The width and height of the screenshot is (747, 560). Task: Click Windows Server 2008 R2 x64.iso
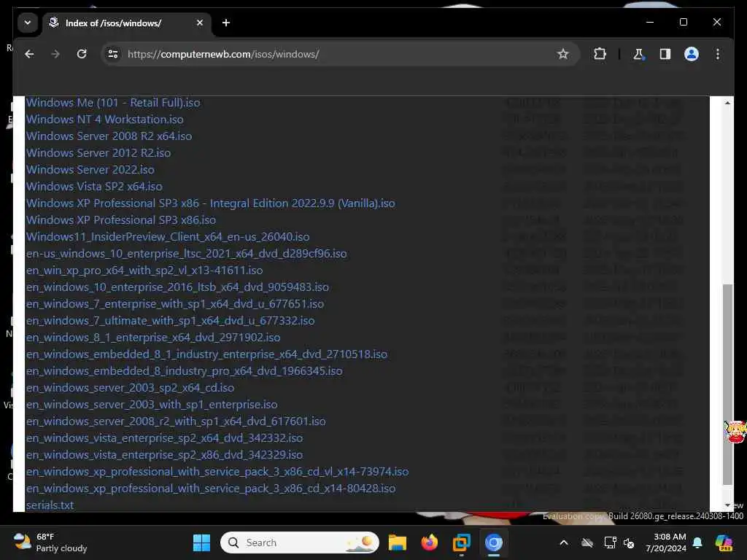click(109, 136)
